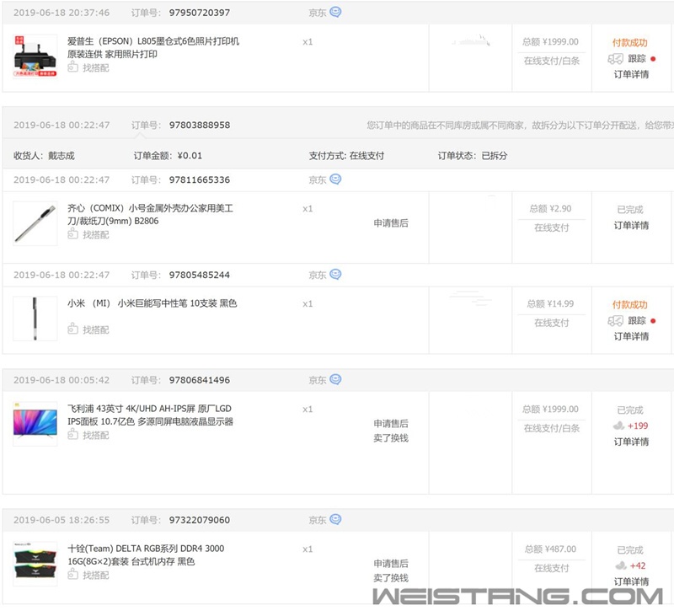Open JD chat icon for order 97322079060
The height and width of the screenshot is (616, 674).
[335, 519]
